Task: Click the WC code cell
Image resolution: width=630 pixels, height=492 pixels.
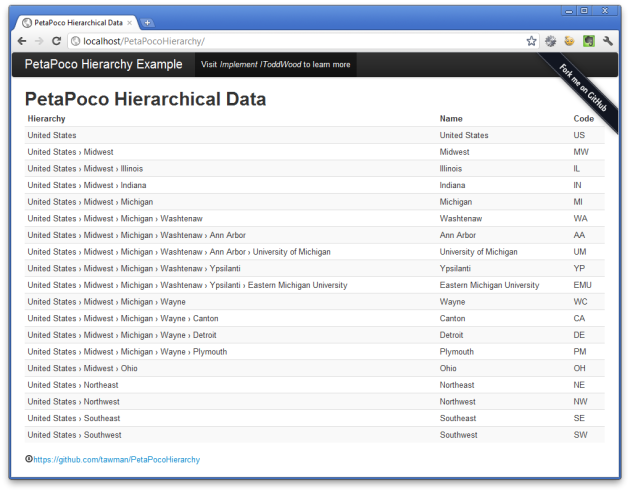Action: pyautogui.click(x=580, y=302)
